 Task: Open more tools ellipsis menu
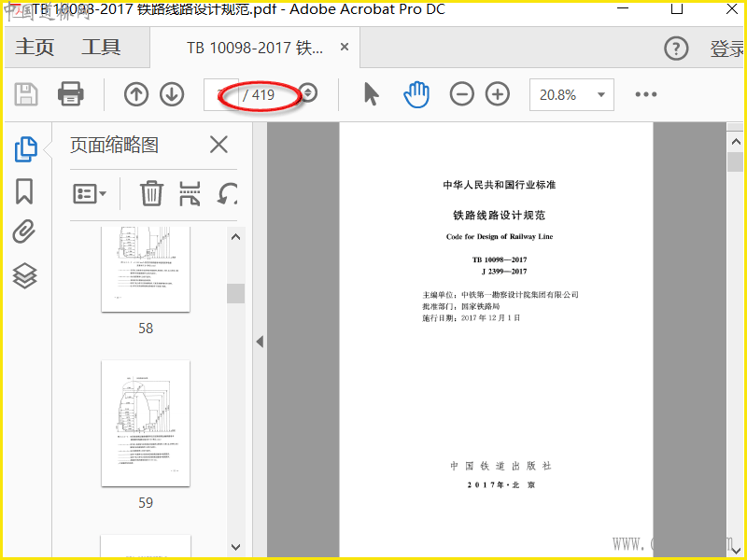click(x=645, y=94)
